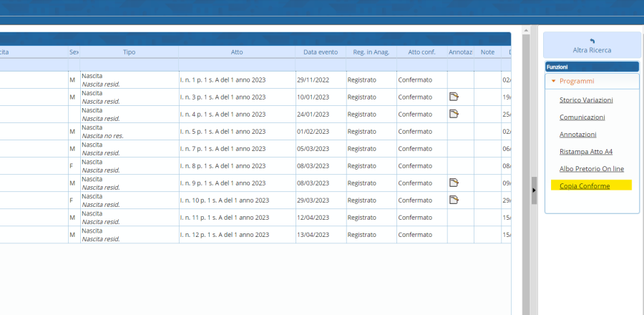The image size is (644, 315).
Task: Click highlighted Copia Conforme link
Action: (585, 185)
